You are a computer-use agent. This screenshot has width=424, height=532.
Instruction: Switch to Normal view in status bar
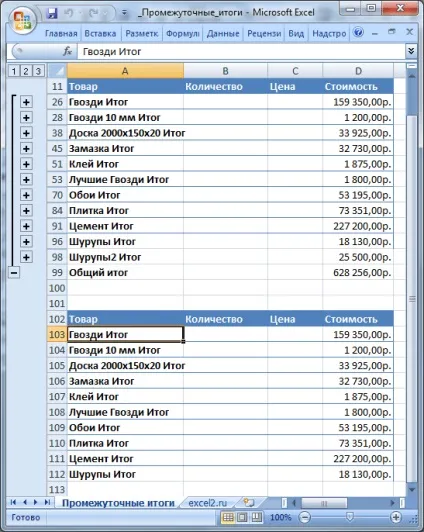[228, 517]
